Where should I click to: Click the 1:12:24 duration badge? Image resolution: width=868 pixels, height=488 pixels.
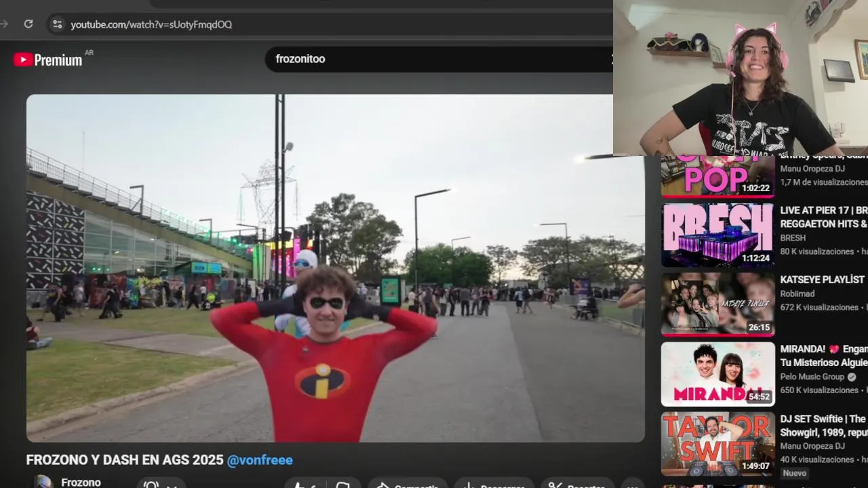point(756,258)
